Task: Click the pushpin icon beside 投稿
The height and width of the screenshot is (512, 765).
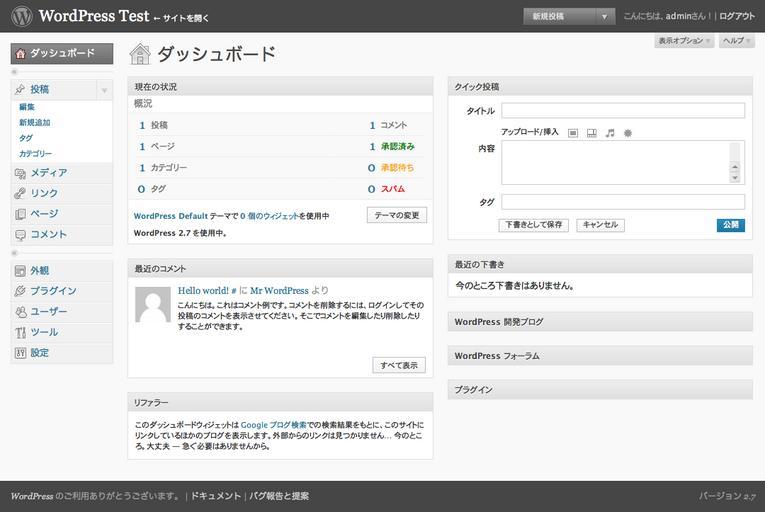Action: tap(20, 89)
